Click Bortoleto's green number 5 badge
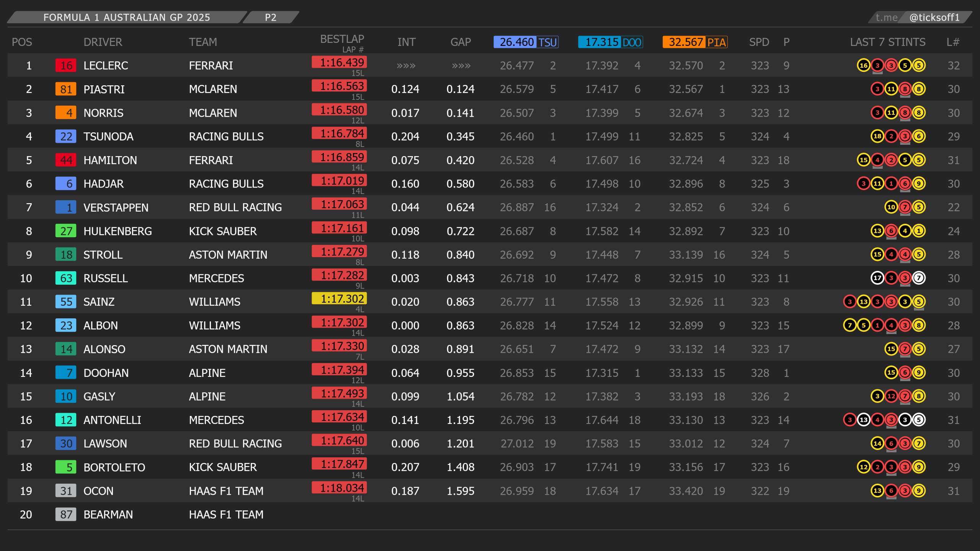This screenshot has height=551, width=980. coord(66,467)
